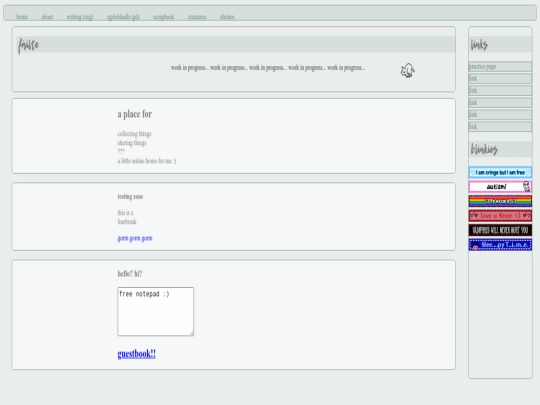Open the practice page link
This screenshot has height=405, width=540.
pyautogui.click(x=500, y=66)
